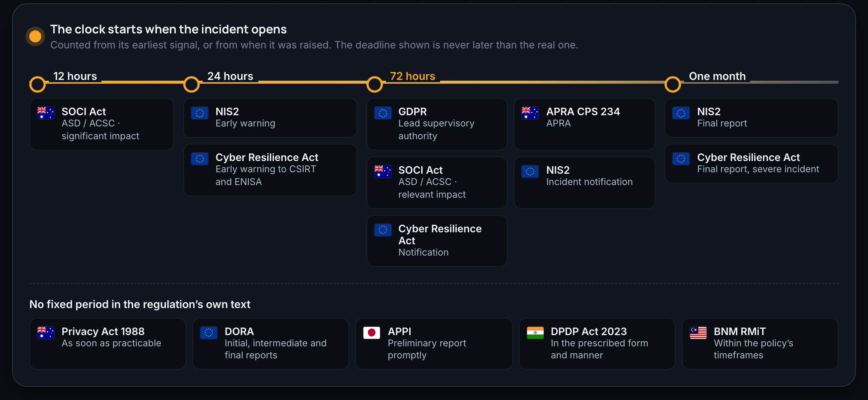The height and width of the screenshot is (400, 868).
Task: Click 'As soon as practicable' text
Action: [112, 343]
